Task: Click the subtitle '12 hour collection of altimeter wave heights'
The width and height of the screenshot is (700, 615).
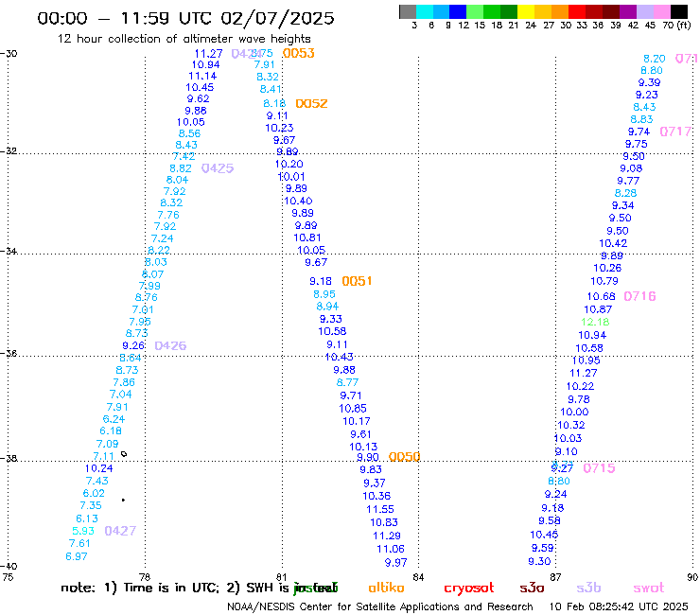Action: point(184,39)
